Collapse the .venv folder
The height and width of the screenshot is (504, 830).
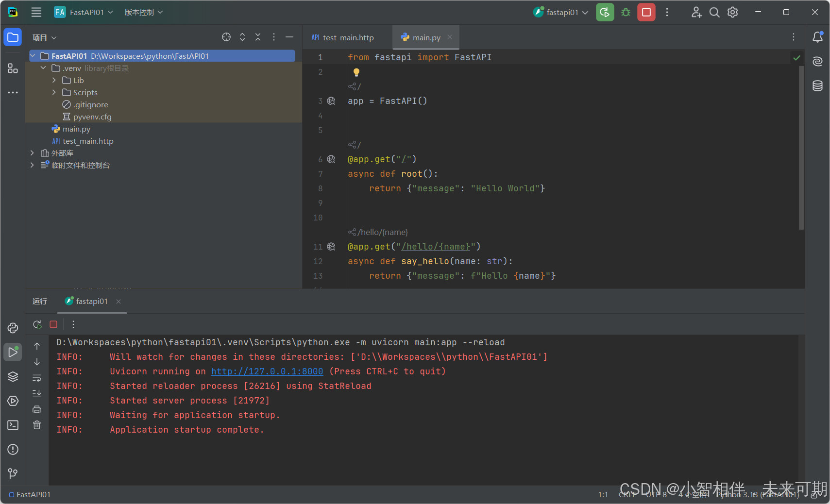pos(43,68)
